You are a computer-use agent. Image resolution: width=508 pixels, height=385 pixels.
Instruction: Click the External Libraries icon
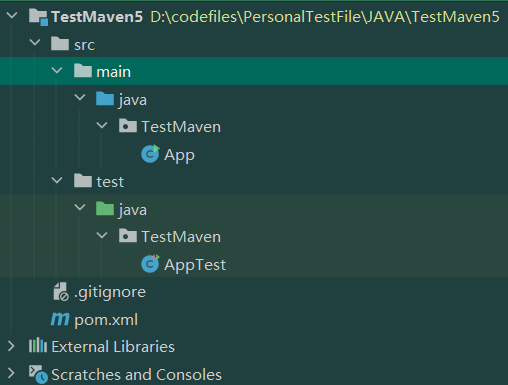pos(38,346)
